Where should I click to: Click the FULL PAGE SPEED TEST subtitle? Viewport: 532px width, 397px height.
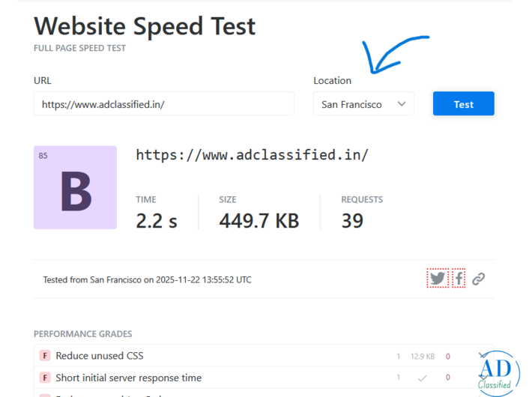click(x=79, y=48)
